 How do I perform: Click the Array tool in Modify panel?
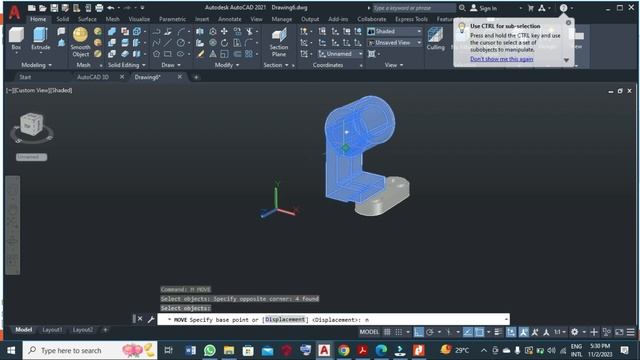point(249,54)
